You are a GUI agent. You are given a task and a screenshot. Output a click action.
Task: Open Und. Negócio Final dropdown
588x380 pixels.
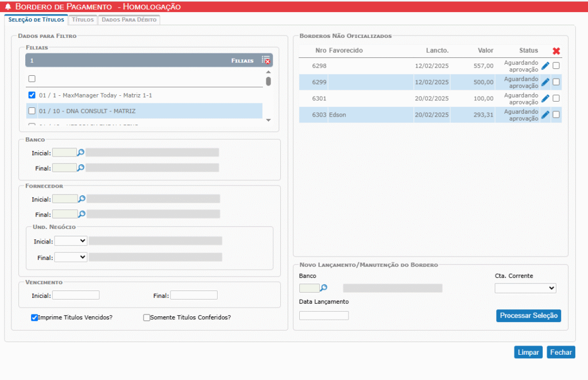71,258
